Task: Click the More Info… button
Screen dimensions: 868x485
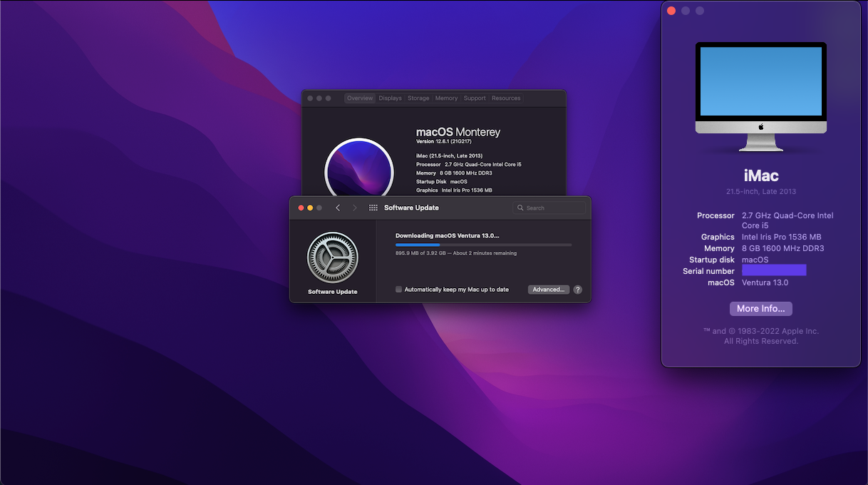Action: click(761, 309)
